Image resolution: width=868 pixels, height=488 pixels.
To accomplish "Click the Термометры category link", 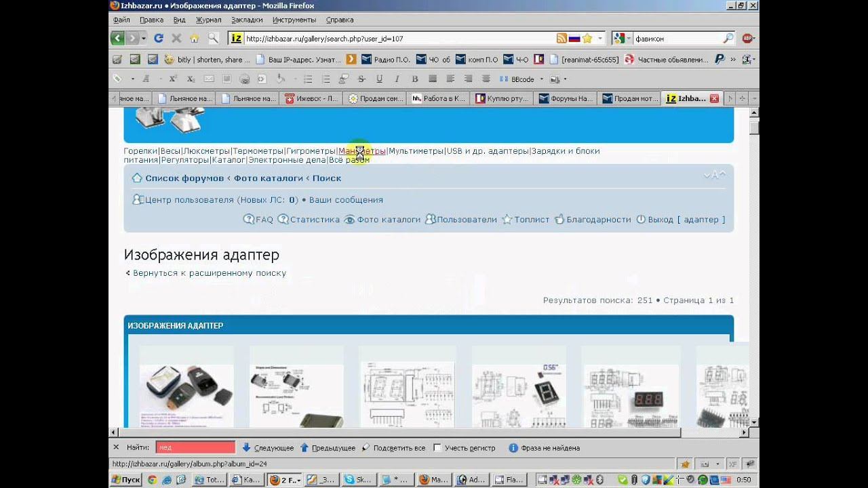I will tap(258, 151).
